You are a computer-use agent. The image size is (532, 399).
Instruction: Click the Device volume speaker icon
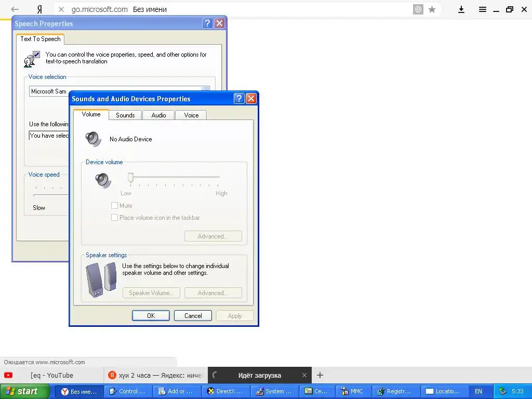[103, 180]
